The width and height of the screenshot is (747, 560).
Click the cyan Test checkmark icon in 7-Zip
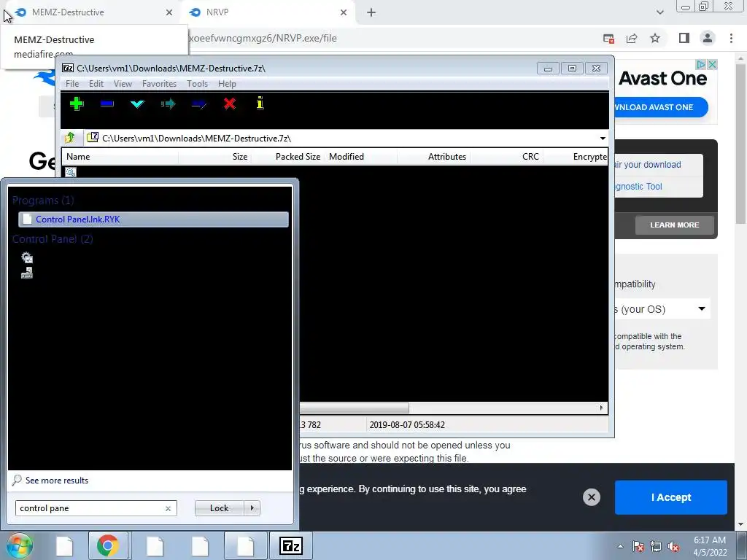(137, 104)
